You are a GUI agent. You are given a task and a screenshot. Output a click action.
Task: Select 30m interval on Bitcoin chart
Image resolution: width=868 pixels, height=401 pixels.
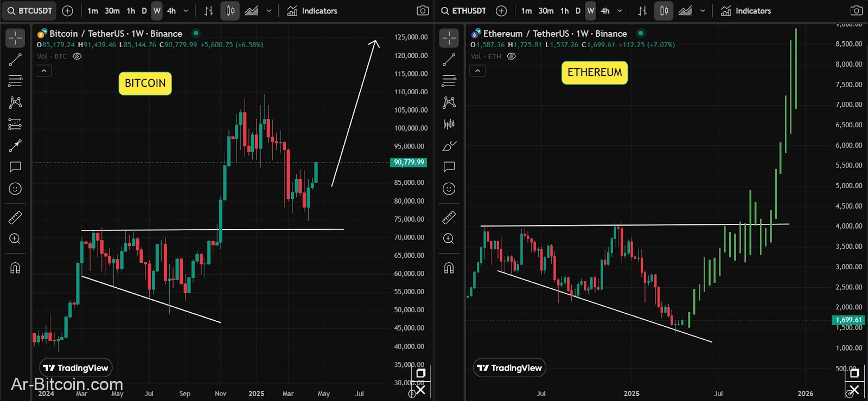(x=112, y=11)
